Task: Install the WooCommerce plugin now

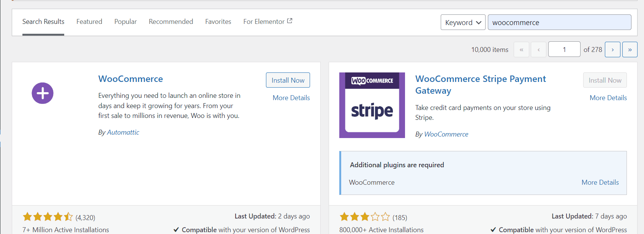Action: (288, 80)
